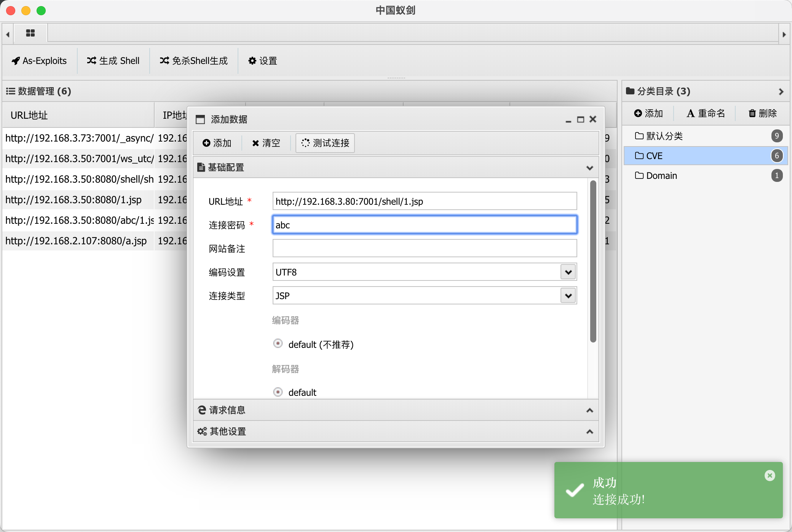Add a new category with 添加
Screen dimensions: 792x532
[648, 113]
